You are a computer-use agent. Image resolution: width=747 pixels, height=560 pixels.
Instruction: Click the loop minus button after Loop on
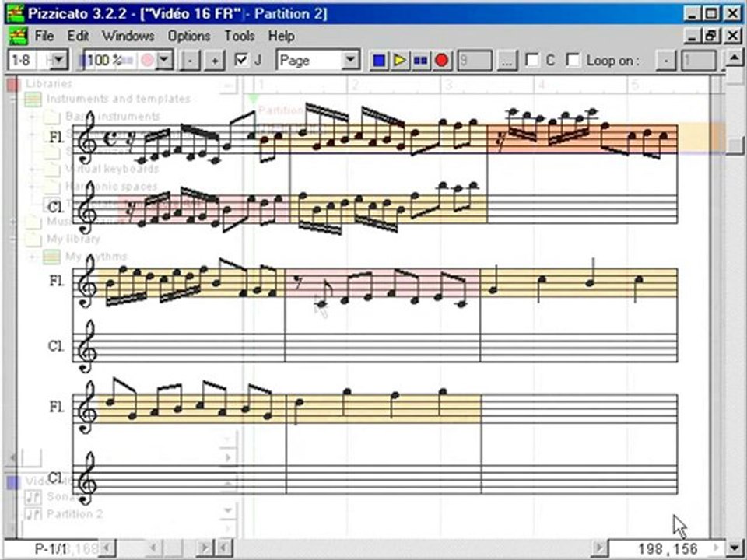665,61
